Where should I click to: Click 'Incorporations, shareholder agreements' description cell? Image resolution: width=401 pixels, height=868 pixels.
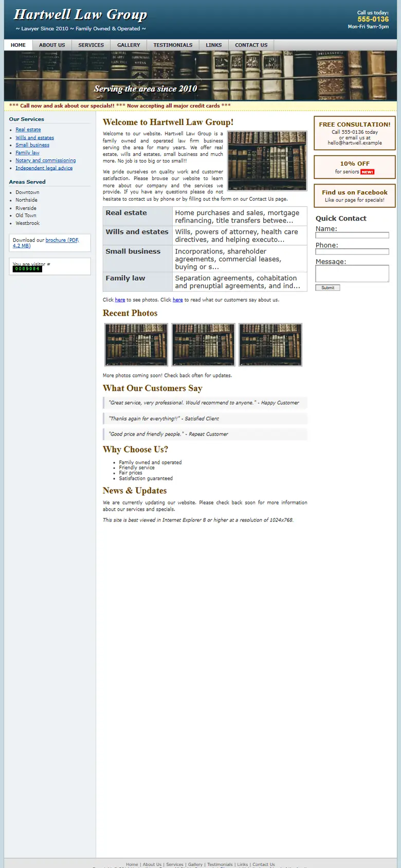tap(240, 259)
